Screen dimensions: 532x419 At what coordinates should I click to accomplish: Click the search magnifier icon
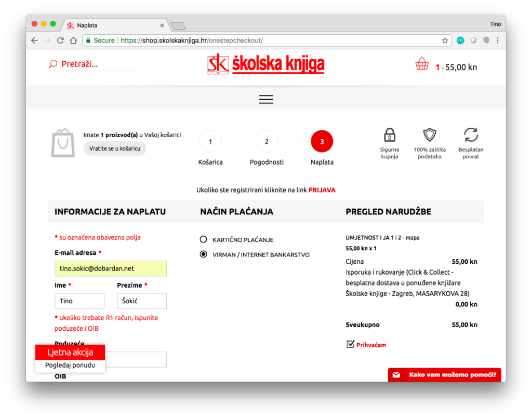52,64
